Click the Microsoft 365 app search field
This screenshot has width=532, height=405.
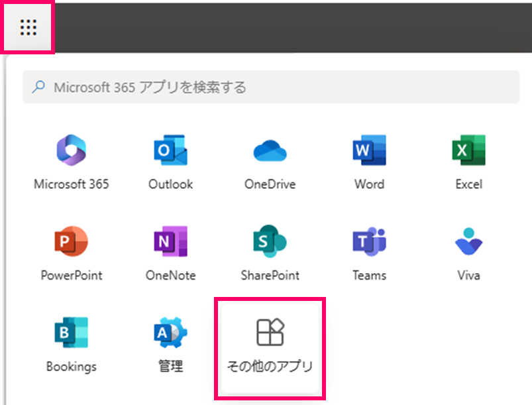click(x=271, y=87)
